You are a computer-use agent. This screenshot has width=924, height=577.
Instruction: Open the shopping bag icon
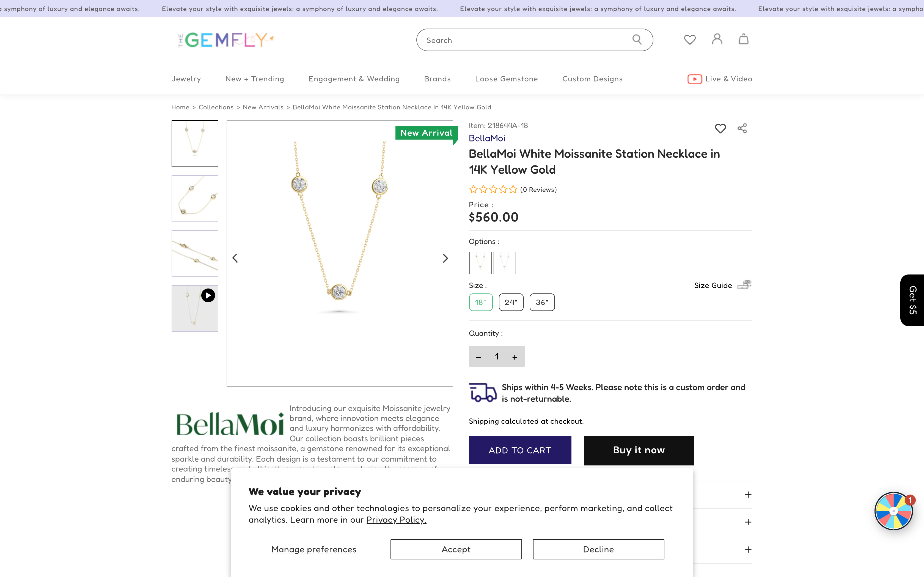[x=743, y=39]
